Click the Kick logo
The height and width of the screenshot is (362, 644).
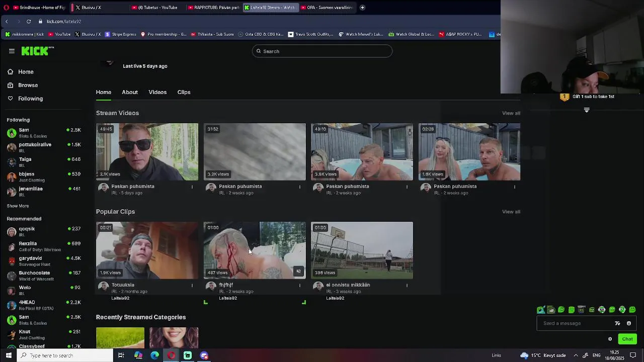(37, 51)
